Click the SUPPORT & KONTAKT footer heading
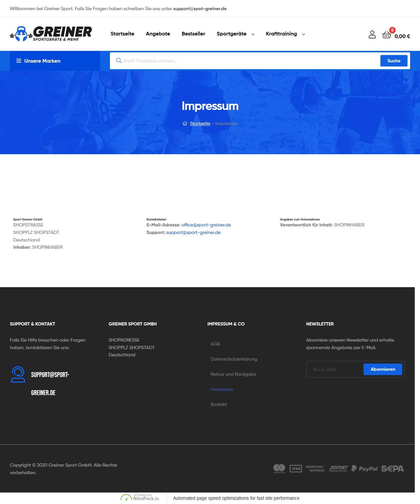 [32, 324]
